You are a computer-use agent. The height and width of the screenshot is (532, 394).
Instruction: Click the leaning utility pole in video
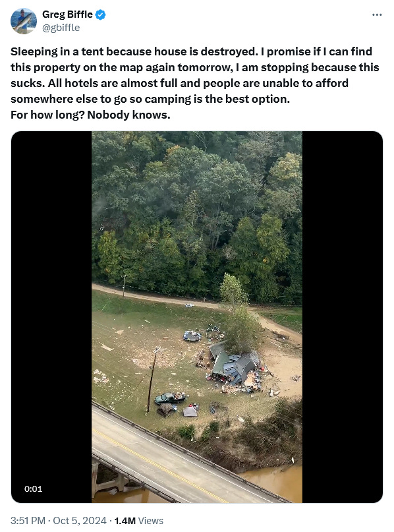coord(152,379)
